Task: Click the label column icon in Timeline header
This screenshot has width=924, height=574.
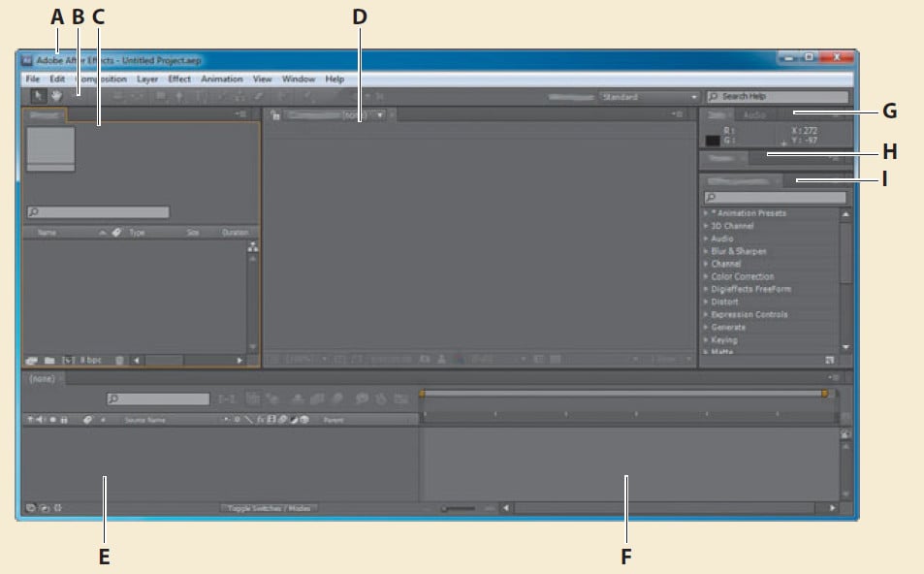Action: coord(87,420)
